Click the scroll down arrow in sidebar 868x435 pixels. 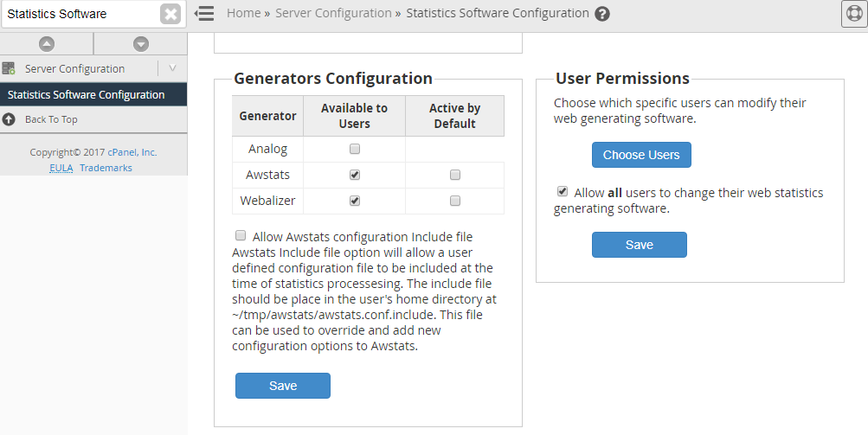click(x=141, y=44)
